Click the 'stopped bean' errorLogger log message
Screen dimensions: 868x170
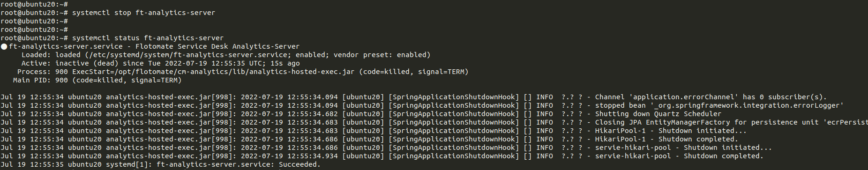click(719, 105)
